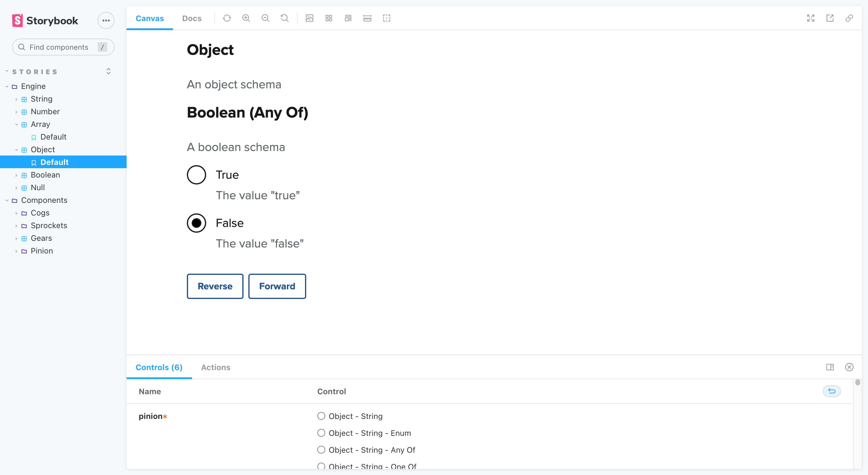Switch to the Docs tab

click(x=192, y=18)
